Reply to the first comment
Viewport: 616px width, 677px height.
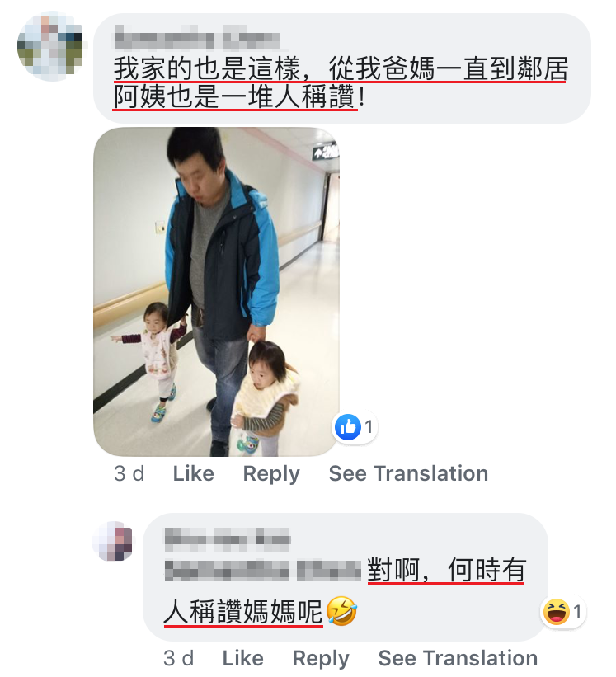pyautogui.click(x=271, y=474)
